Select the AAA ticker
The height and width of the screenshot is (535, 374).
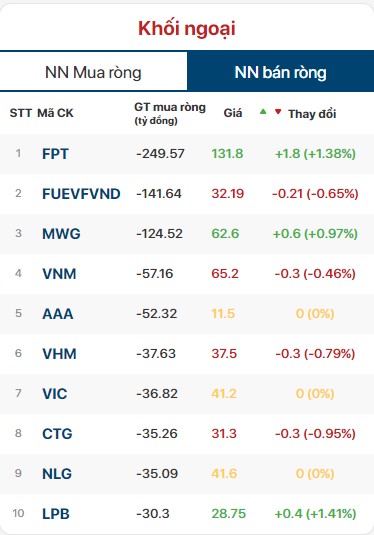coord(58,314)
